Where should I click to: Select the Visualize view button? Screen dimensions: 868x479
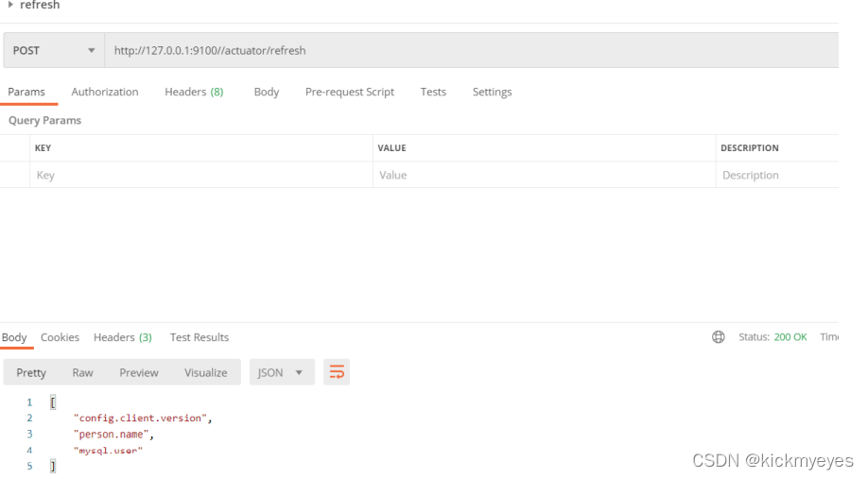pos(205,372)
